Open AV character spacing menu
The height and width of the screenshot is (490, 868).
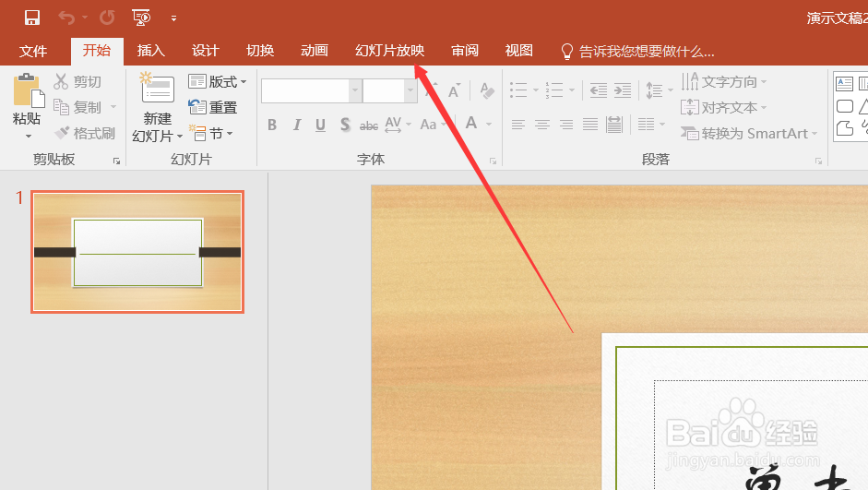[x=398, y=125]
